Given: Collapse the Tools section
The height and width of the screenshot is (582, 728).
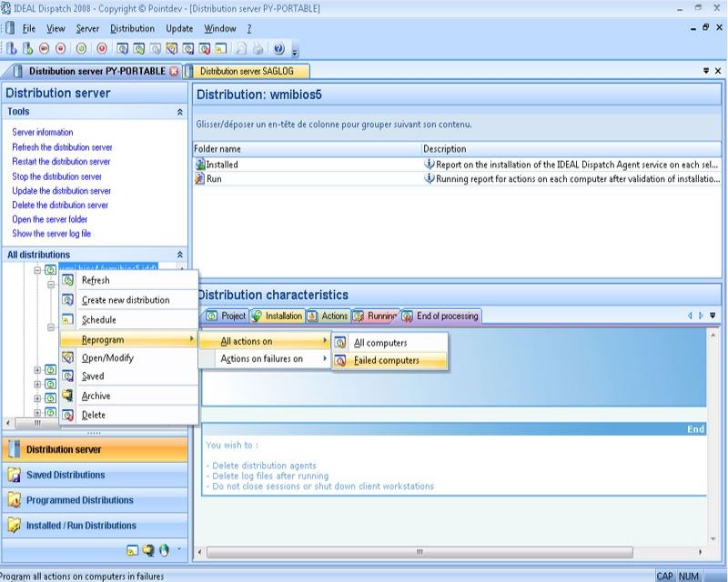Looking at the screenshot, I should coord(179,112).
